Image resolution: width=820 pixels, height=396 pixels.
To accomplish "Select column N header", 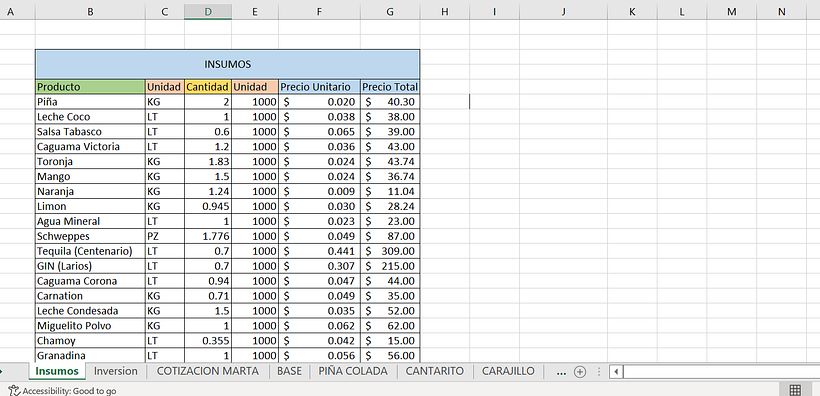I will tap(781, 12).
